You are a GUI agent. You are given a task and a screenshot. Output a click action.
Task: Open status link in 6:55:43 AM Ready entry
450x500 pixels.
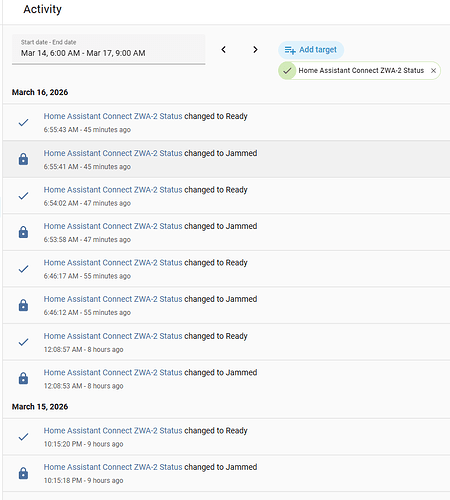pyautogui.click(x=113, y=116)
